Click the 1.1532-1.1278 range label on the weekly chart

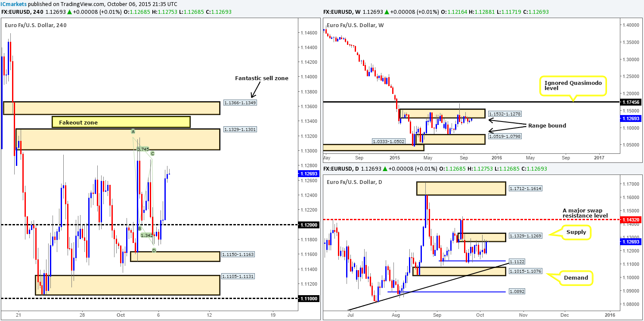505,113
